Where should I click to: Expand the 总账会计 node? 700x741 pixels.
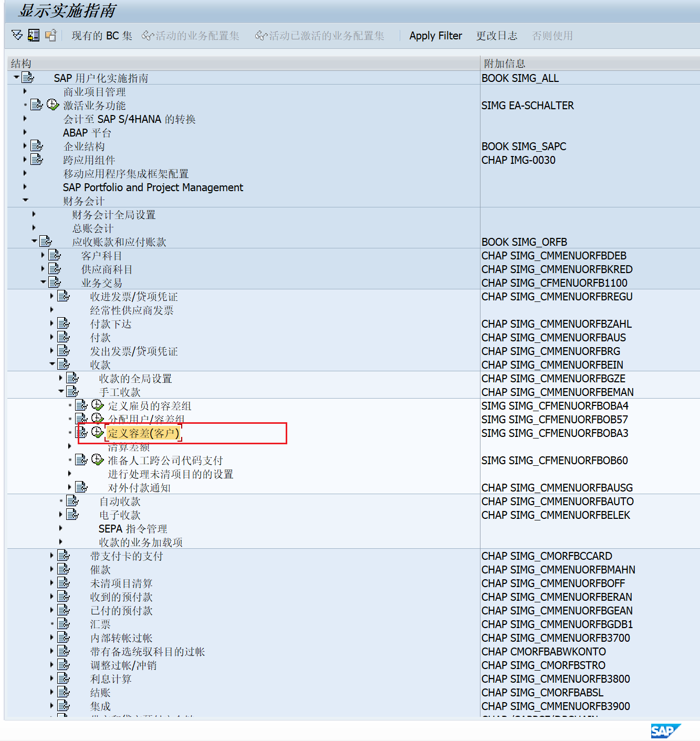point(34,228)
